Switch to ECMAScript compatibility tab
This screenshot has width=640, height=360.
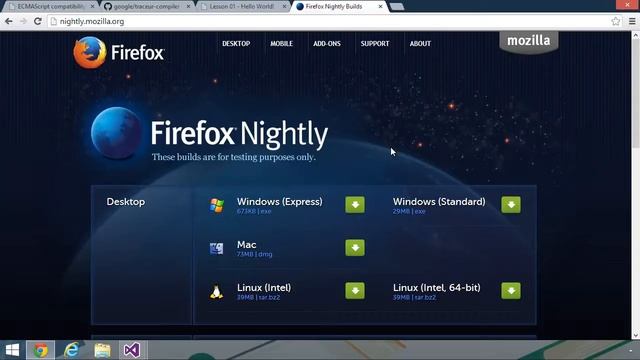click(50, 7)
